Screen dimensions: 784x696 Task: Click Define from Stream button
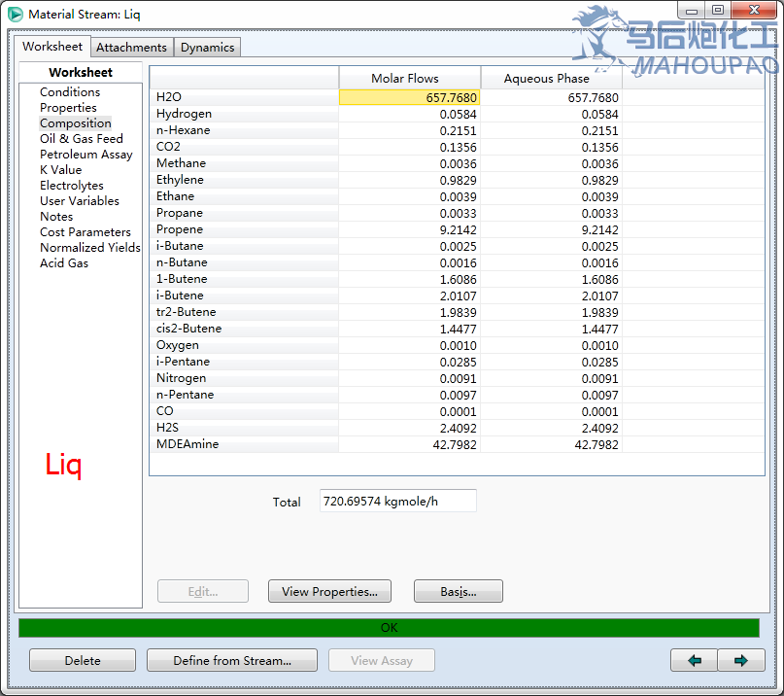[232, 661]
